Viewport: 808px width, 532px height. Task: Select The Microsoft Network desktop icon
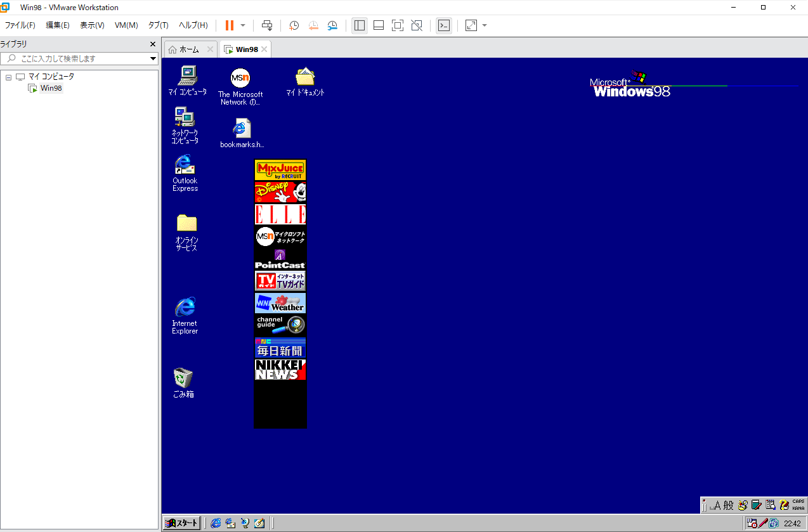click(240, 87)
